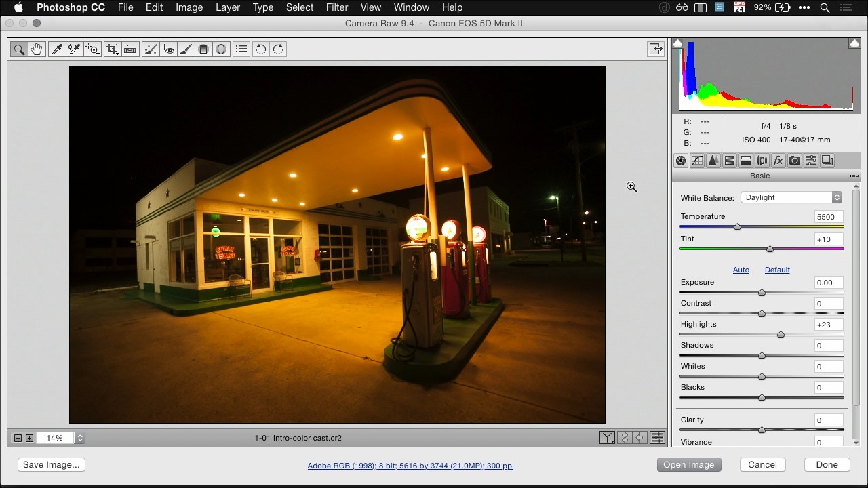Click the Highlights slider handle
The width and height of the screenshot is (868, 488).
[x=781, y=334]
